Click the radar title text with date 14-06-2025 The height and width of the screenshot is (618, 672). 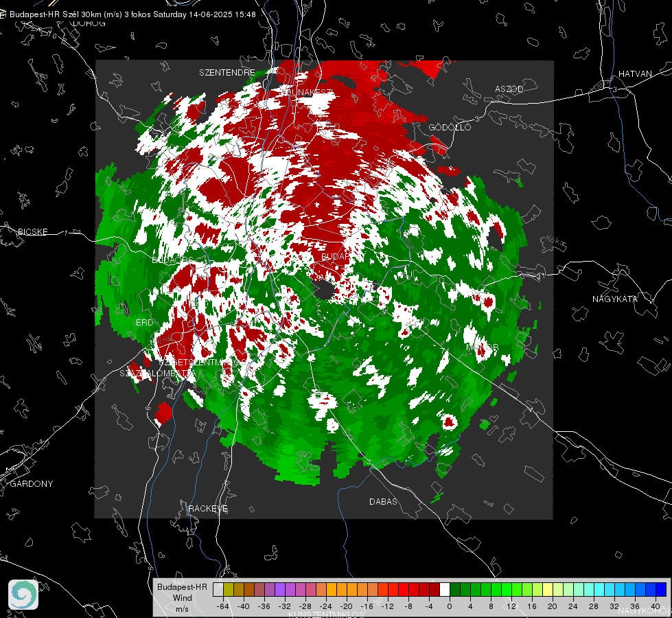pos(132,14)
